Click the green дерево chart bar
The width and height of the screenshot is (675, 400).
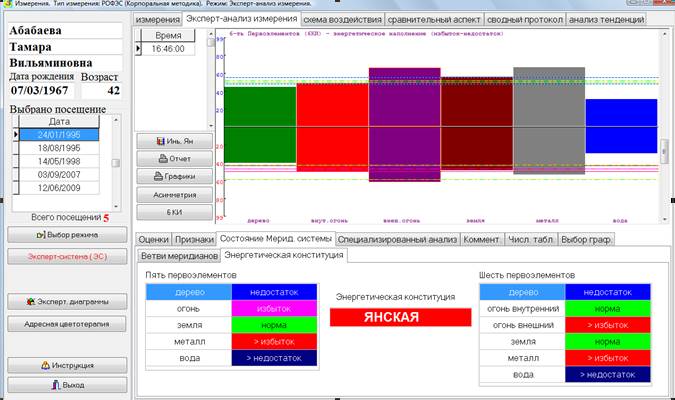[x=260, y=125]
